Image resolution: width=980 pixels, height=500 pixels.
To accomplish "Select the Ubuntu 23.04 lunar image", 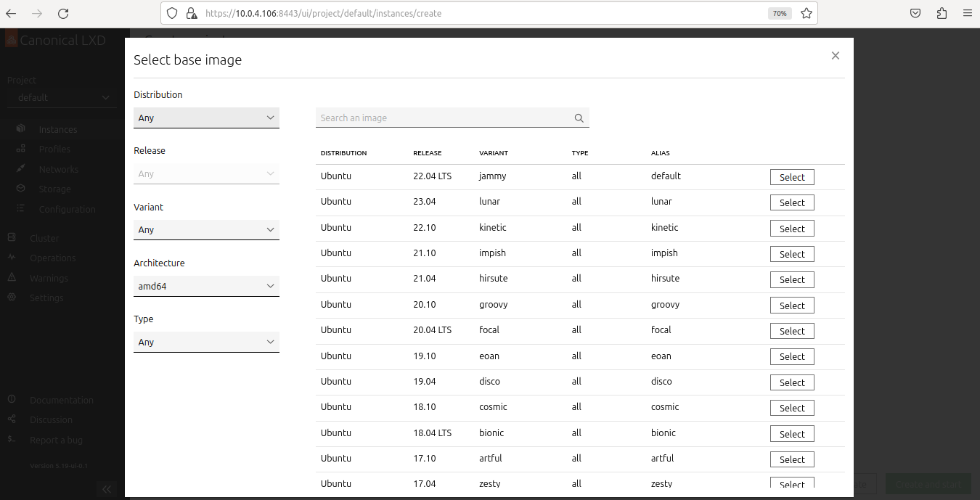I will pyautogui.click(x=792, y=202).
